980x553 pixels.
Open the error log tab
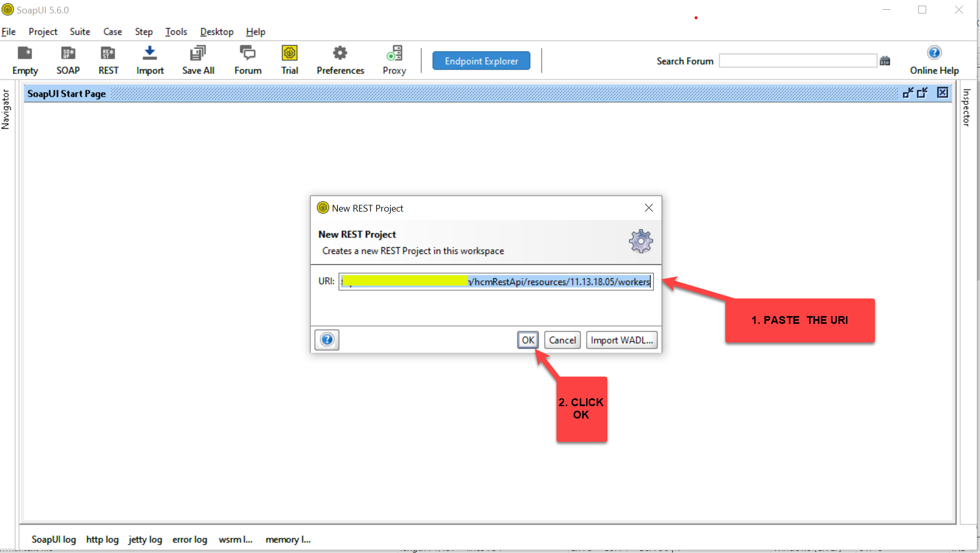point(189,539)
